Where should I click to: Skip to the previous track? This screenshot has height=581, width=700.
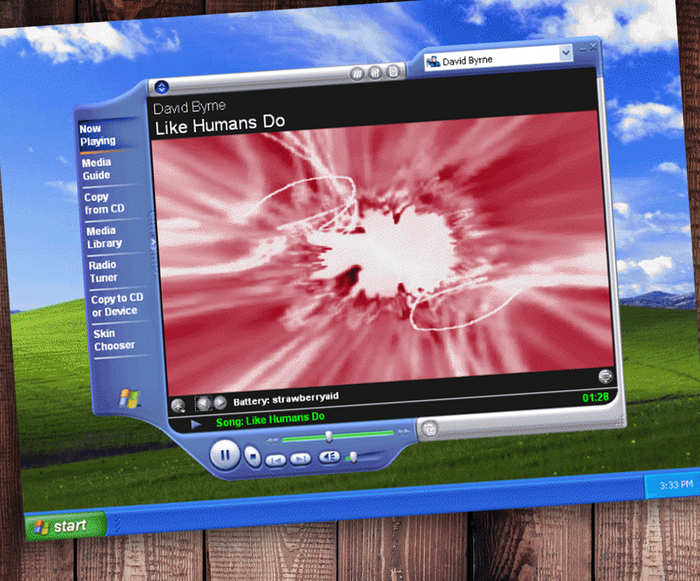(x=276, y=460)
